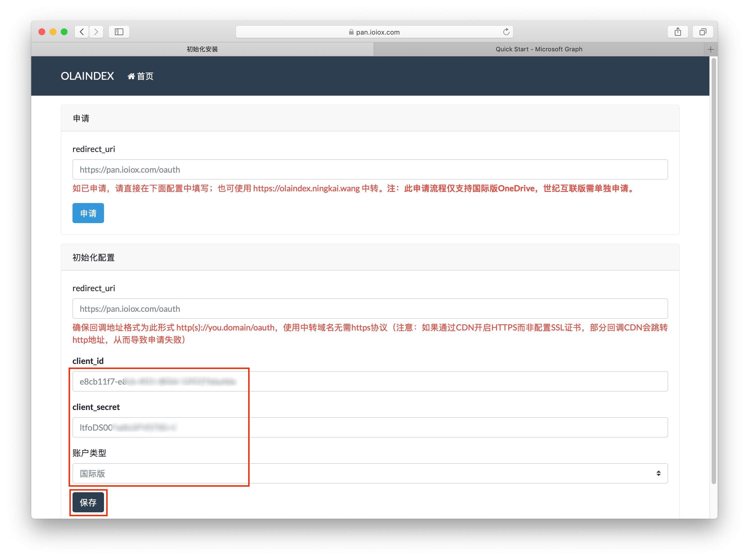Reload page using refresh icon
This screenshot has width=749, height=560.
(x=506, y=32)
